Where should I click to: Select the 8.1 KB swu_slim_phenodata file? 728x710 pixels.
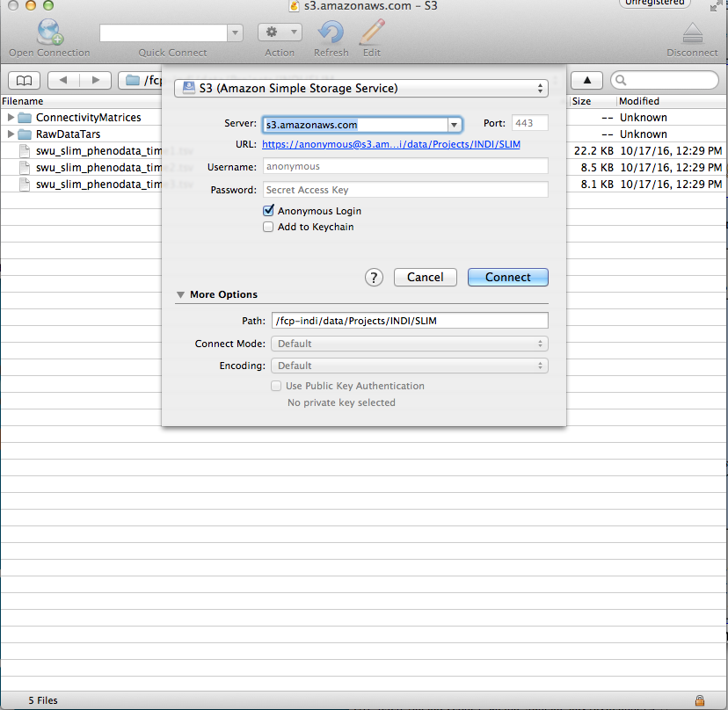98,185
